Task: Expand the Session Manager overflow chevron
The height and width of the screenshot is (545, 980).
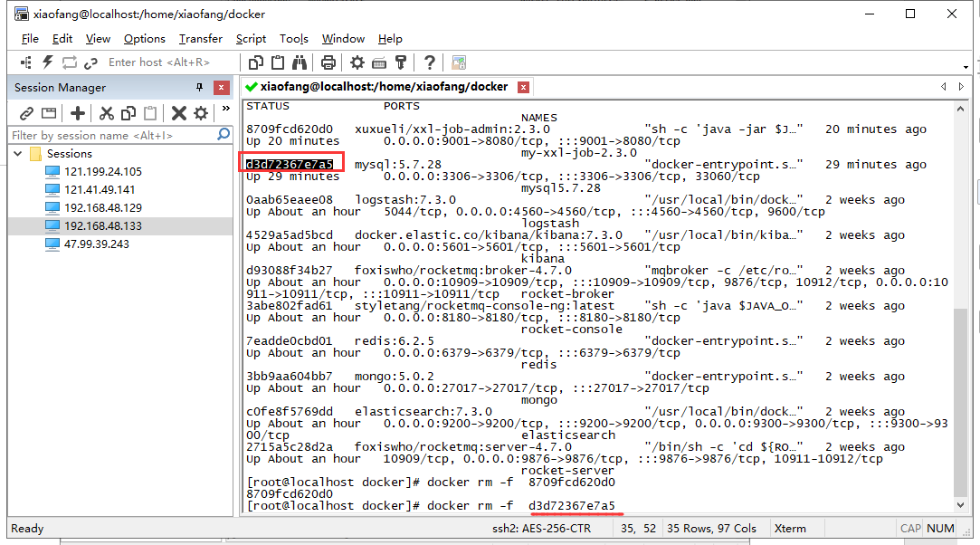Action: (x=226, y=109)
